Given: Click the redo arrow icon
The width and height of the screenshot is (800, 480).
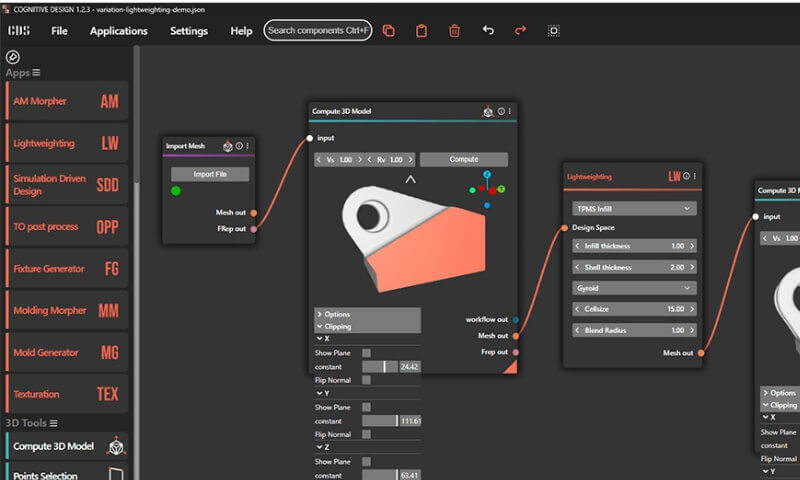Looking at the screenshot, I should (520, 31).
